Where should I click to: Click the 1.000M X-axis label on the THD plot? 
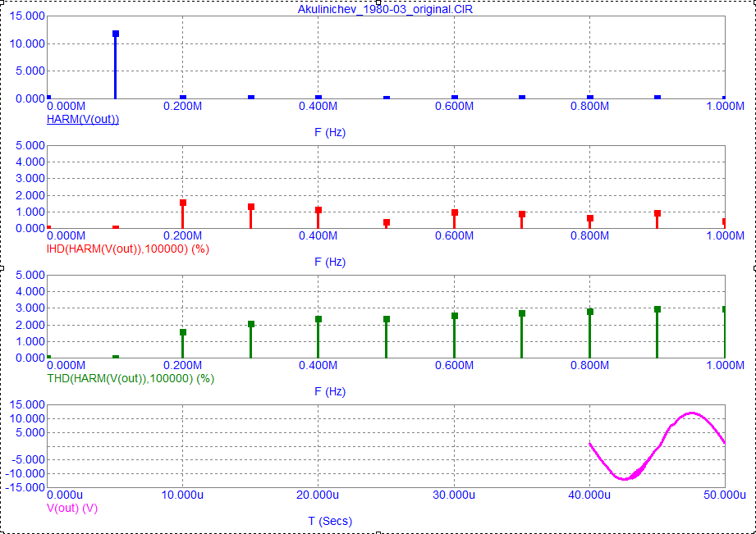726,365
